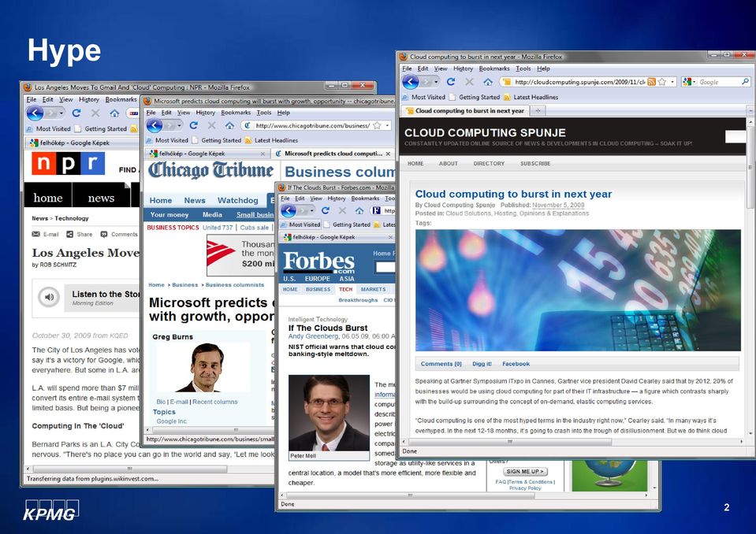756x534 pixels.
Task: Open back history dropdown in Forbes window
Action: tap(312, 210)
